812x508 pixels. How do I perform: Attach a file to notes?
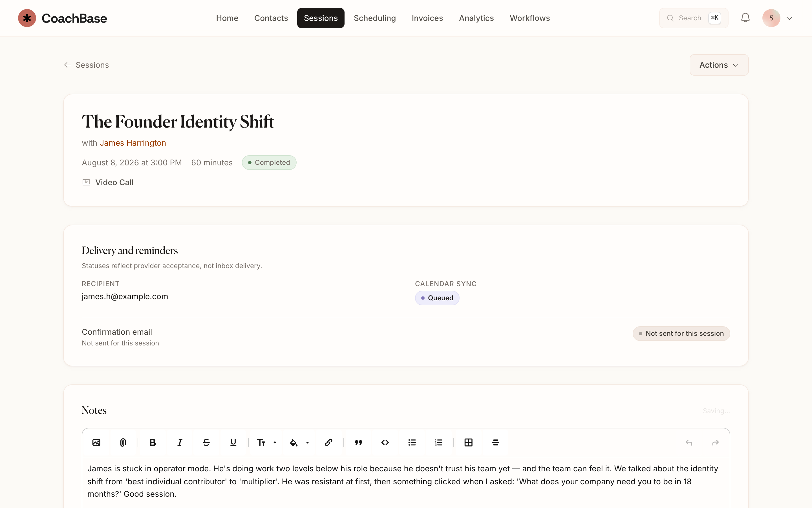[x=123, y=443]
